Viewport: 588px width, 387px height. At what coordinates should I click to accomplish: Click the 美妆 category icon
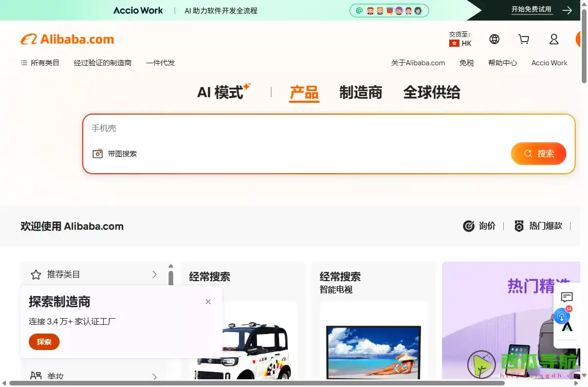point(36,376)
